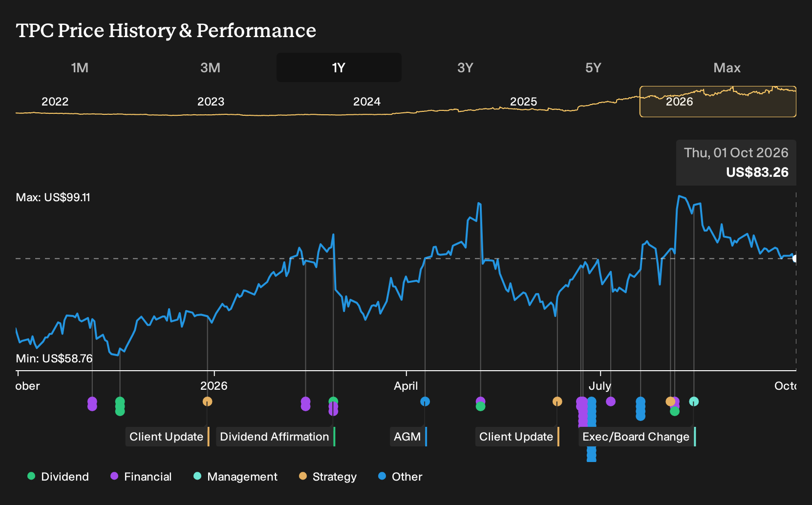Open the first purple Financial marker on the timeline
Viewport: 812px width, 505px height.
click(92, 404)
